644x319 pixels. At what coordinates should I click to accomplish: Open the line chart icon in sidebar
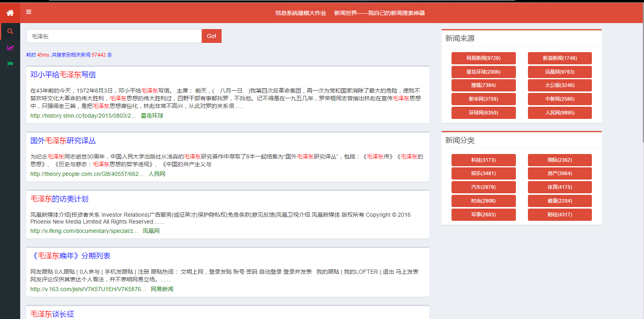pos(10,48)
